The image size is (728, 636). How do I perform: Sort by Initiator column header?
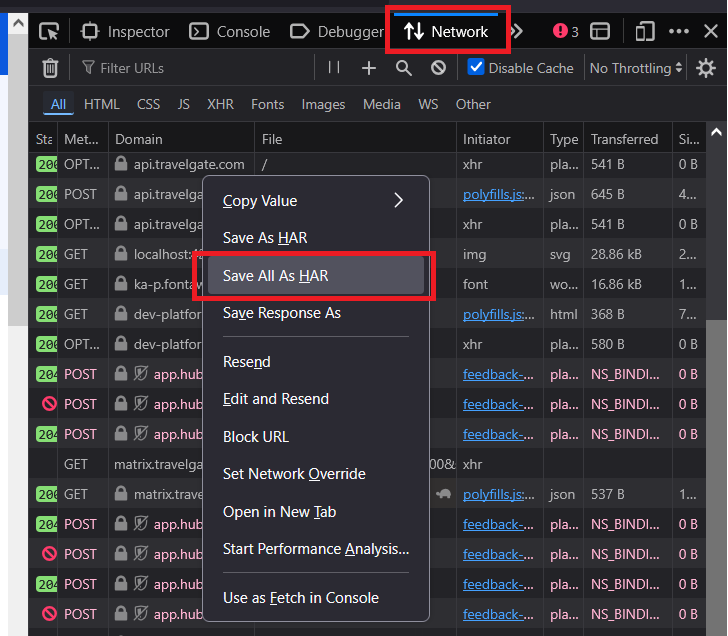click(x=500, y=139)
